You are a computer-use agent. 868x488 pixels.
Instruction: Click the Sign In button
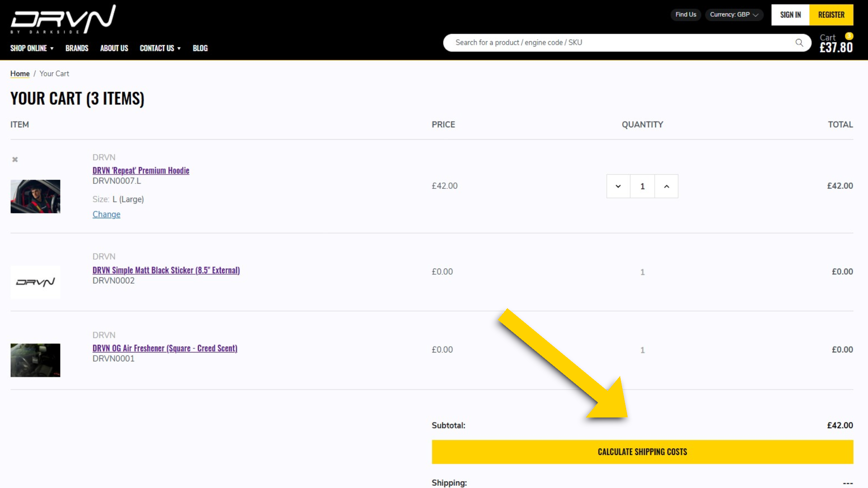[x=790, y=15]
